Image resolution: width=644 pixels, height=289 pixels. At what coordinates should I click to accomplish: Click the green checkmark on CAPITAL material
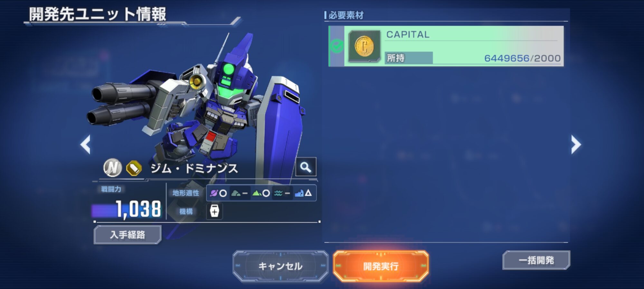point(336,46)
